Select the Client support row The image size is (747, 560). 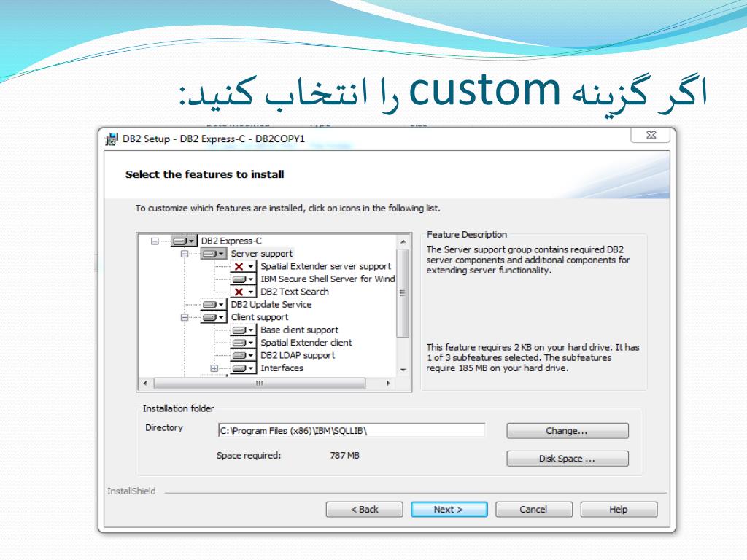click(x=260, y=317)
